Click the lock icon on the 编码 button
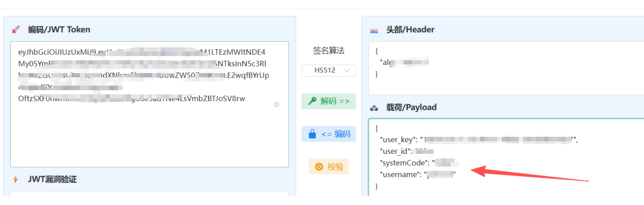This screenshot has height=205, width=644. [312, 134]
